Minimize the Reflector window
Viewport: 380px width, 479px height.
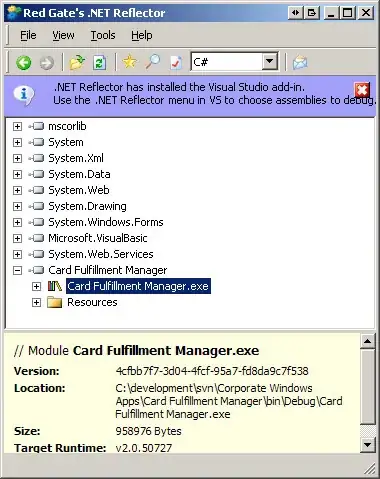coord(331,13)
